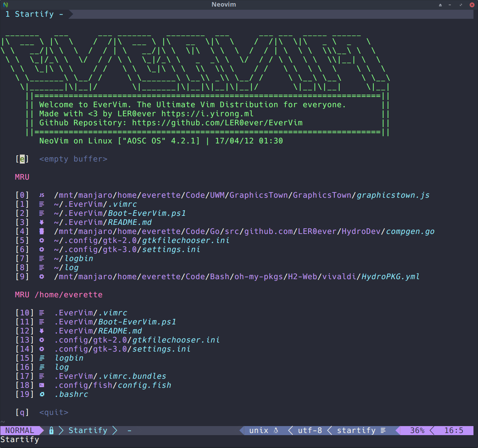
Task: Click the filetype icon after startify in statusline
Action: coord(383,431)
